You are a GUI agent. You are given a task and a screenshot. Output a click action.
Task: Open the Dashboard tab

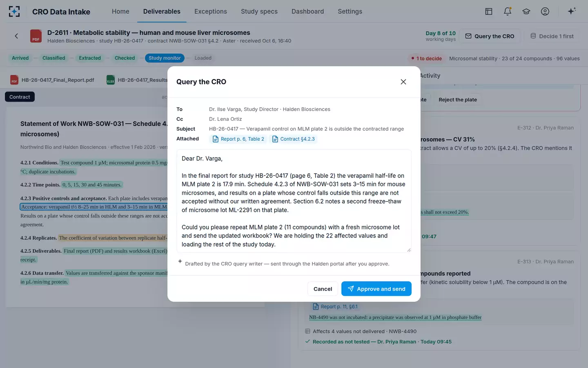tap(307, 11)
